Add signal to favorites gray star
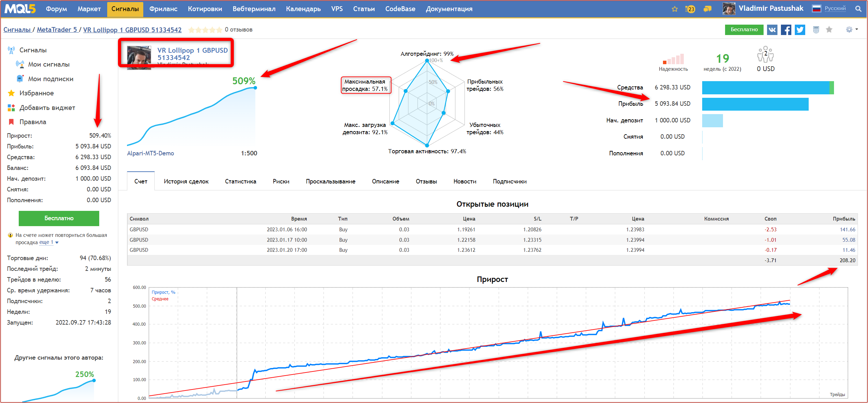Image resolution: width=868 pixels, height=403 pixels. coord(829,29)
